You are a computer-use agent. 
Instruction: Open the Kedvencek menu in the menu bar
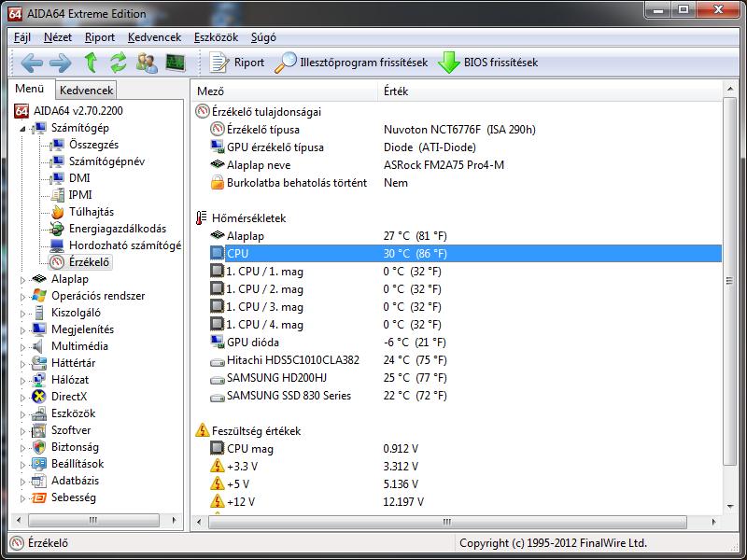pos(154,37)
